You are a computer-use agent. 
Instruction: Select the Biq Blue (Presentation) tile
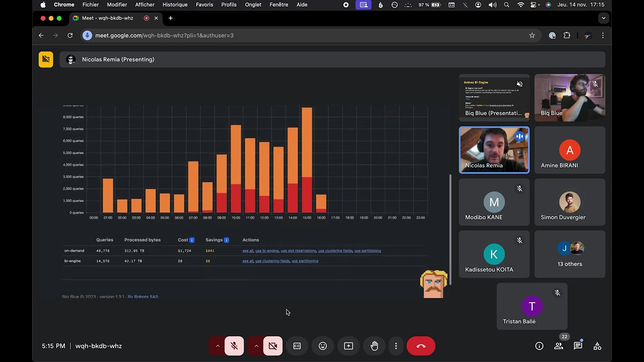[494, 98]
